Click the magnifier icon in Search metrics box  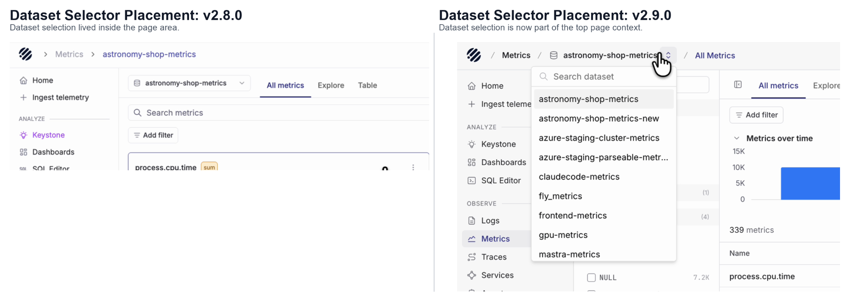pyautogui.click(x=137, y=113)
